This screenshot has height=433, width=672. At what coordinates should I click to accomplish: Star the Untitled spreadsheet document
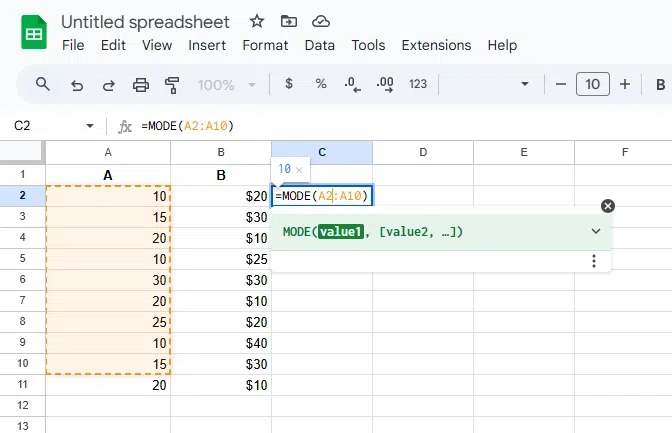pos(257,21)
